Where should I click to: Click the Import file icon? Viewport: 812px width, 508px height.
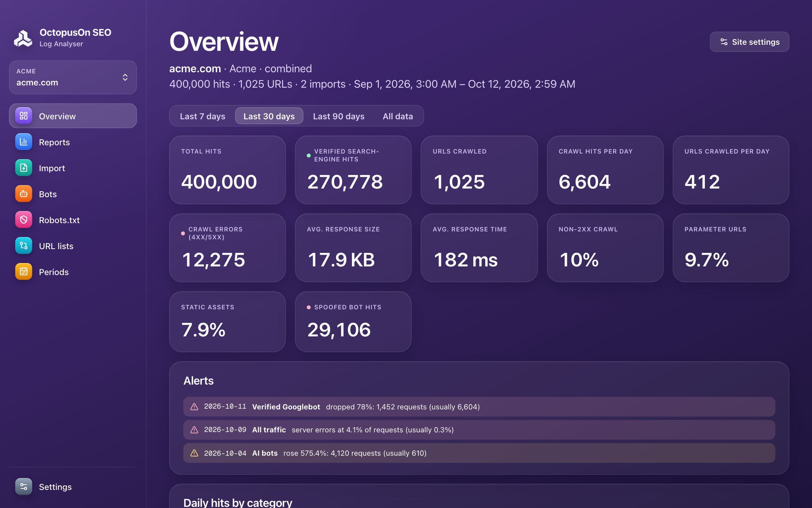tap(24, 168)
